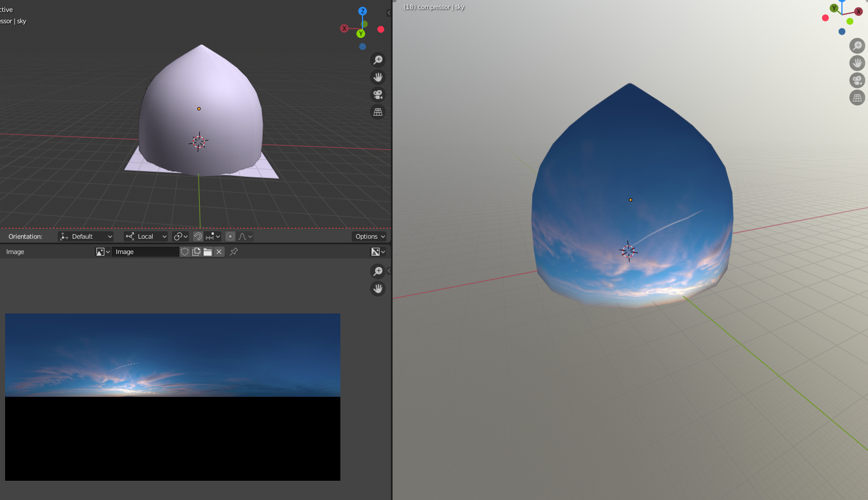The height and width of the screenshot is (500, 868).
Task: Click the '(18) compressor | sky' label
Action: point(434,7)
